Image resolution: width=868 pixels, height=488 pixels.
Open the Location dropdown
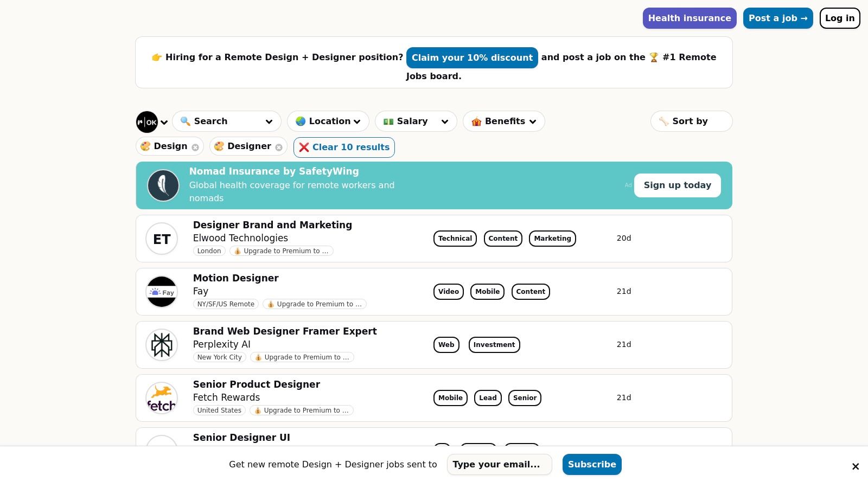[x=328, y=121]
